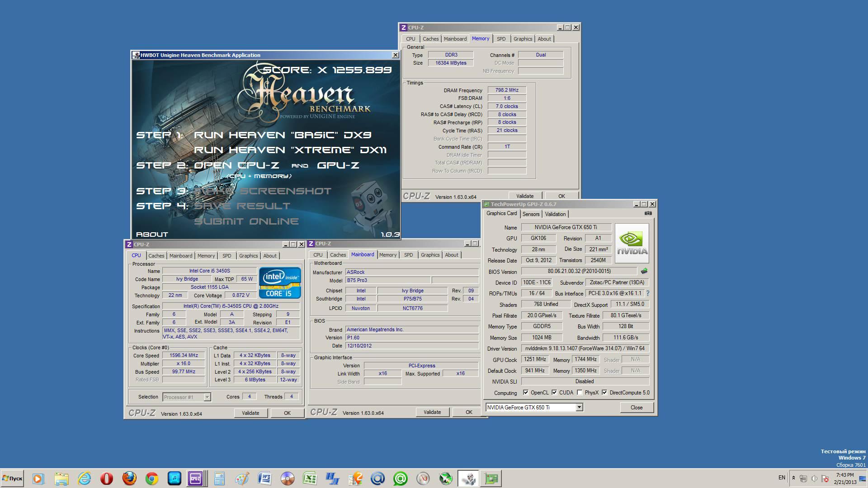The image size is (868, 488).
Task: Open the blue music app on the taskbar
Action: [x=175, y=479]
